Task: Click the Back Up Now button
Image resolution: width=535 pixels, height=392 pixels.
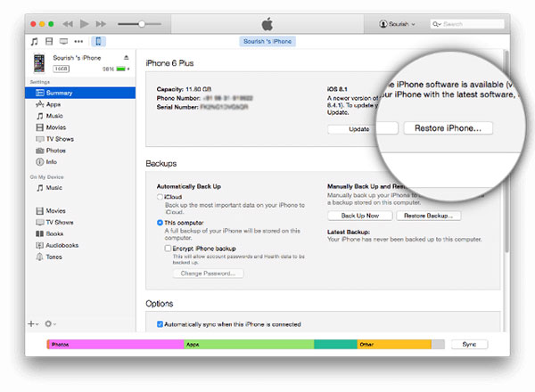Action: pyautogui.click(x=360, y=216)
